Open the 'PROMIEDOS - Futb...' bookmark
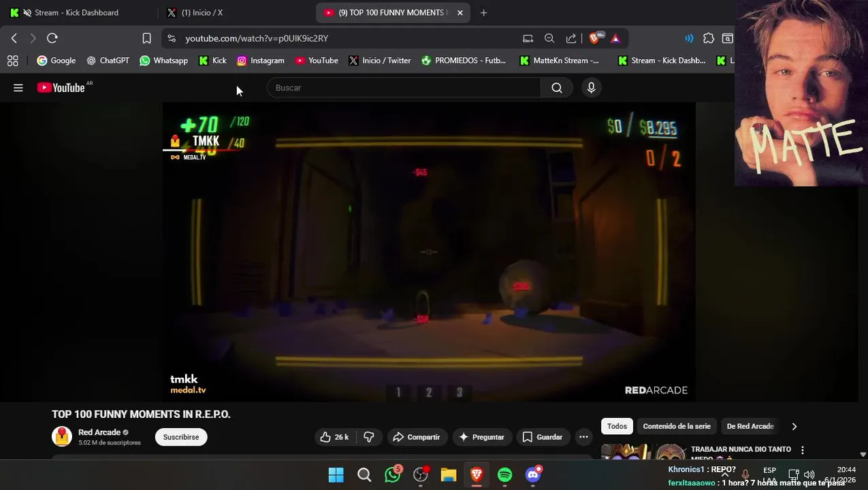This screenshot has height=490, width=868. click(x=464, y=61)
